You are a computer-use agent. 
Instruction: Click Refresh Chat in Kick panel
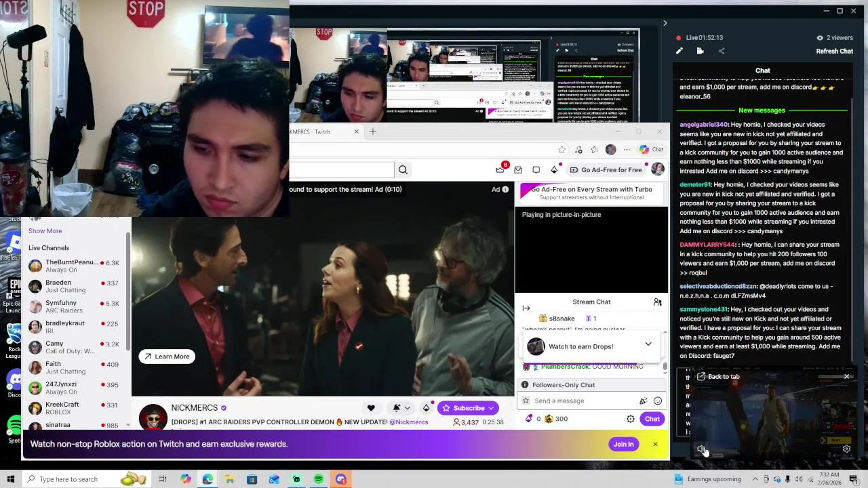click(x=834, y=51)
